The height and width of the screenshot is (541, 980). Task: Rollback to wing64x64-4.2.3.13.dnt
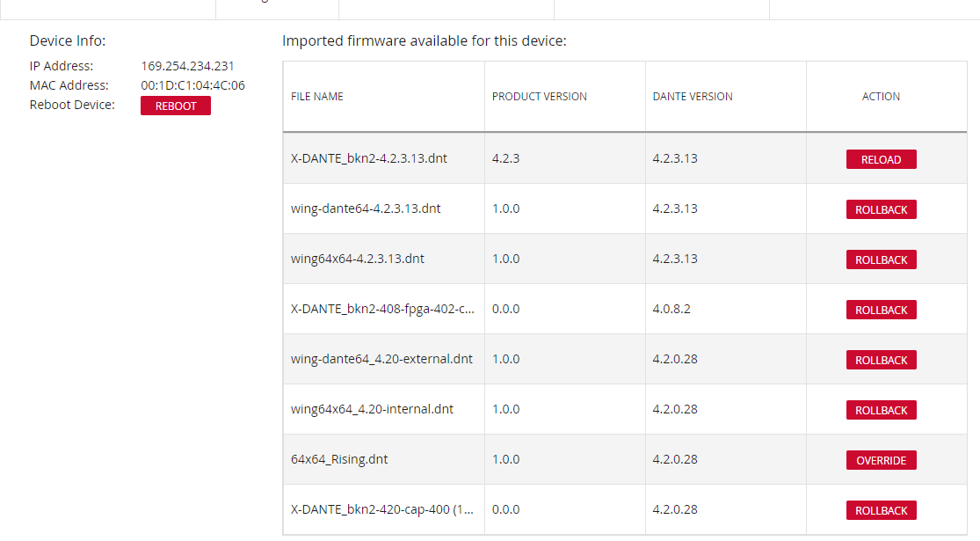882,260
